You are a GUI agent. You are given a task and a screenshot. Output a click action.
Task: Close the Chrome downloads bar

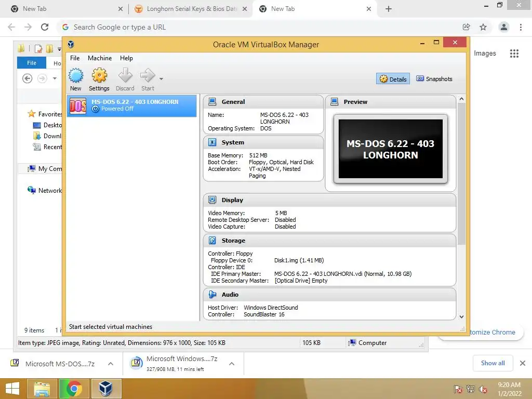[523, 363]
